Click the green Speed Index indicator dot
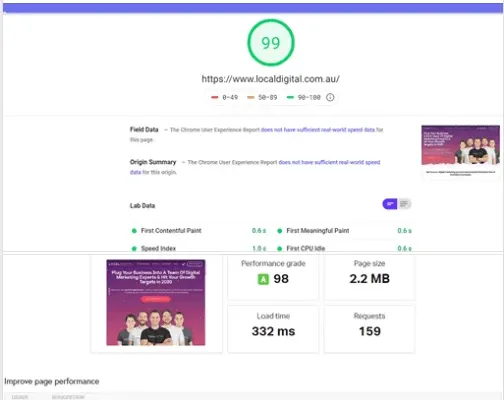504x400 pixels. pyautogui.click(x=134, y=249)
